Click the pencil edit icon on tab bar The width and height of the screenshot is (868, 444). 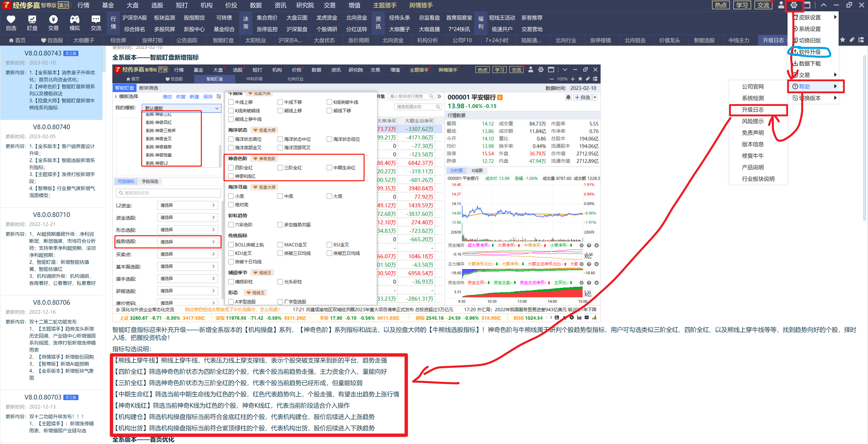pos(852,40)
